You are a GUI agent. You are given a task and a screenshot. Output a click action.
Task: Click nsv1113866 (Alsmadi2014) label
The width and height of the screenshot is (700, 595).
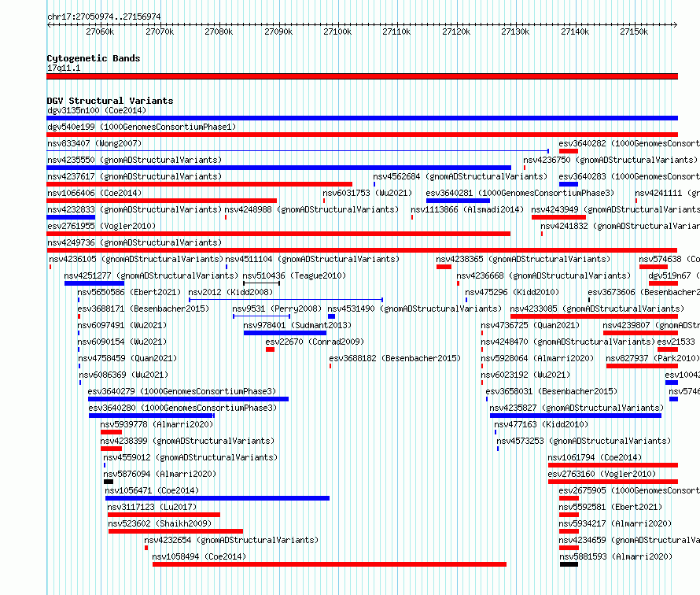467,209
